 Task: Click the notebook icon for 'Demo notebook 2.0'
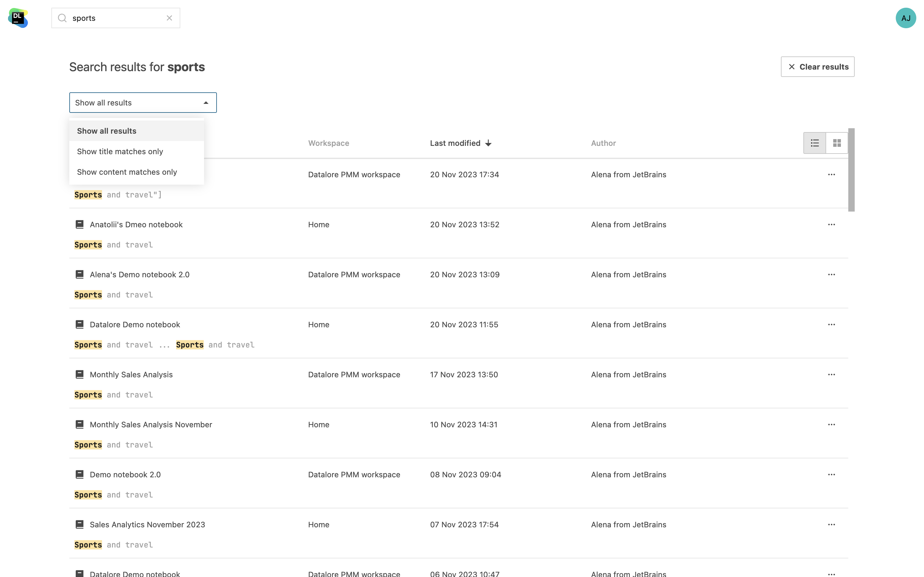pos(79,475)
